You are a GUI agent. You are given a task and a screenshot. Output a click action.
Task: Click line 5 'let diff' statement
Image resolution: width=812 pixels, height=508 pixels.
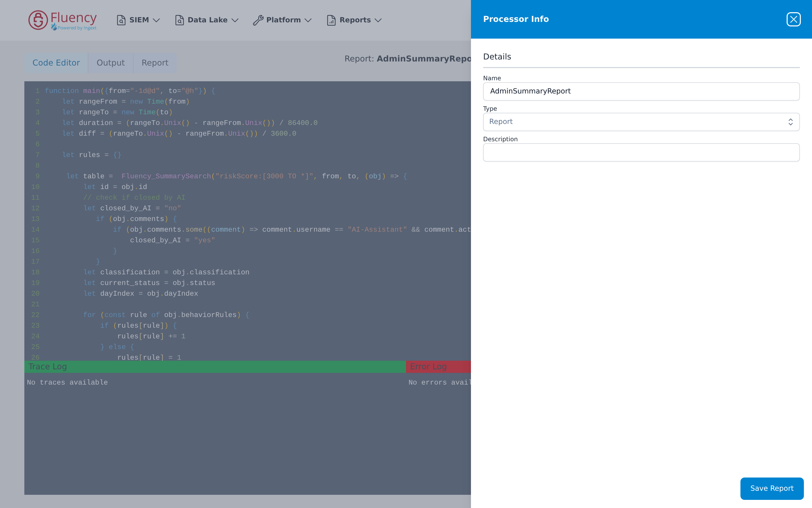coord(179,133)
